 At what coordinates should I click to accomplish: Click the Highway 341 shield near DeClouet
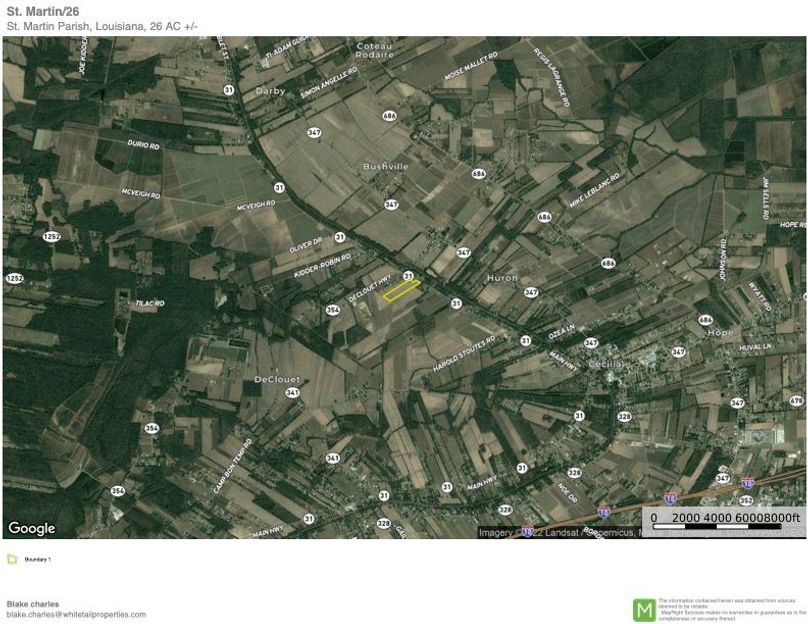(x=292, y=393)
